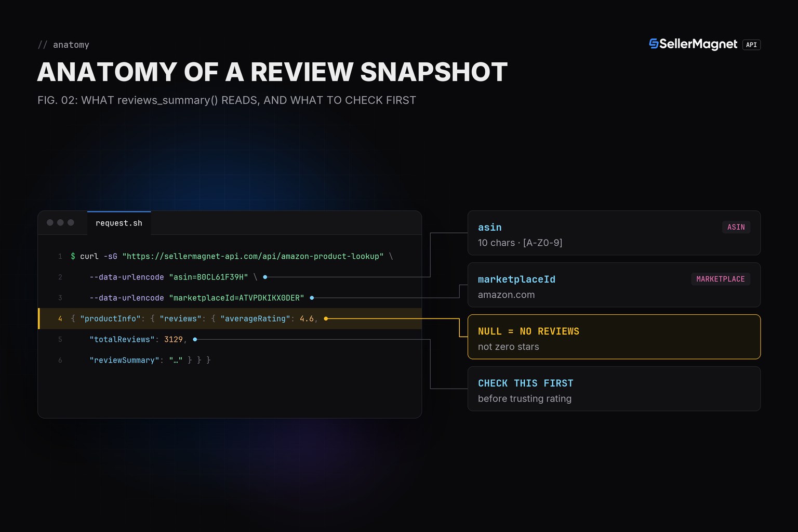Click the asin=B0CL61F39H parameter
This screenshot has height=532, width=798.
tap(209, 277)
